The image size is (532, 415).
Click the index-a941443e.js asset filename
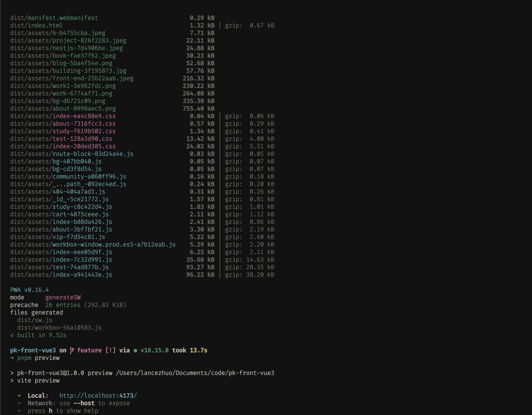(x=82, y=275)
